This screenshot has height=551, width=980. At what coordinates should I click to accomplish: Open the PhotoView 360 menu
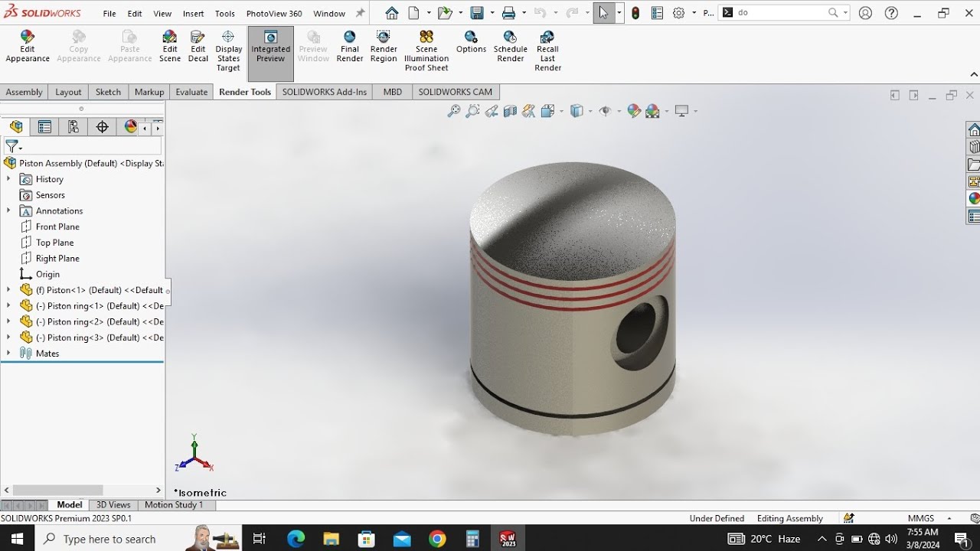[274, 14]
